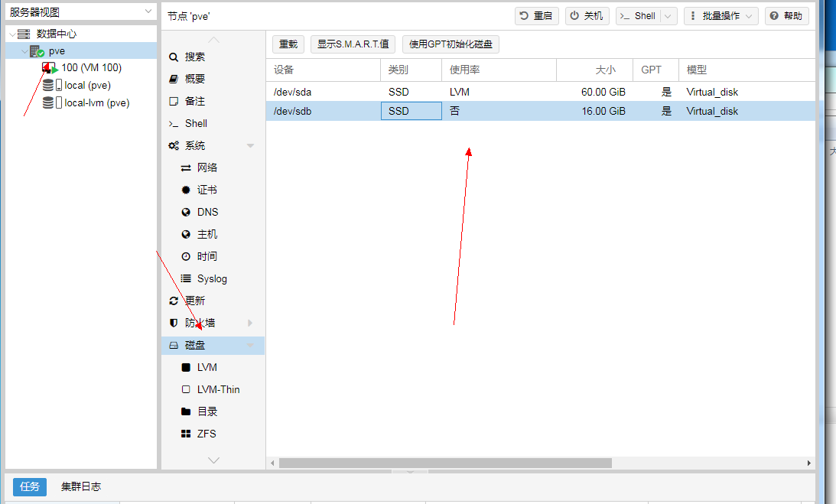This screenshot has width=836, height=504.
Task: Click the Syslog list icon
Action: [x=186, y=278]
